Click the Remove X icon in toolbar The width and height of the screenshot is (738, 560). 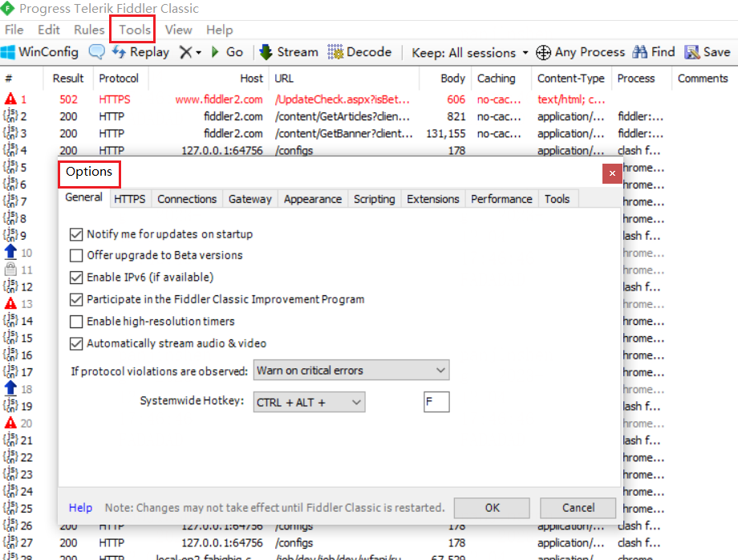pyautogui.click(x=185, y=52)
